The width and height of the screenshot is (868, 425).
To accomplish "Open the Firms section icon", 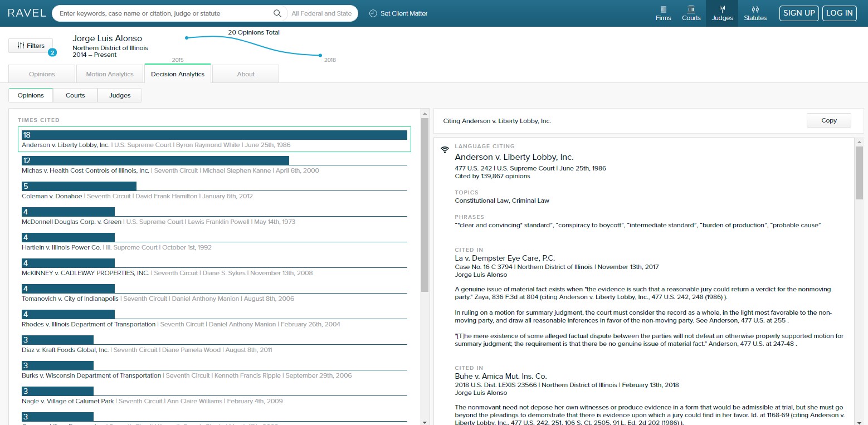I will point(663,9).
